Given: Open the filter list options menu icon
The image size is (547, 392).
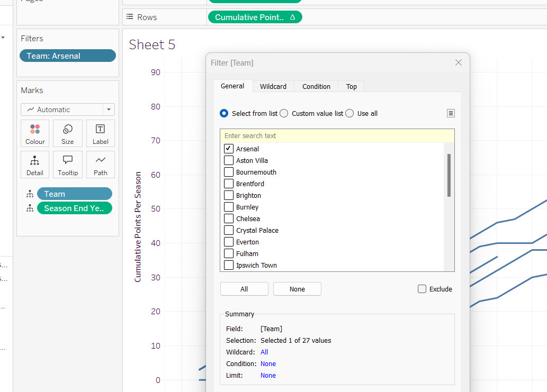Looking at the screenshot, I should (x=451, y=113).
